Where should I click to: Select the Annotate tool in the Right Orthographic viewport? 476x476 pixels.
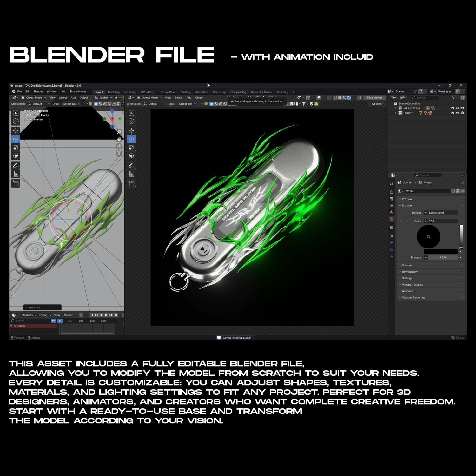[x=16, y=165]
